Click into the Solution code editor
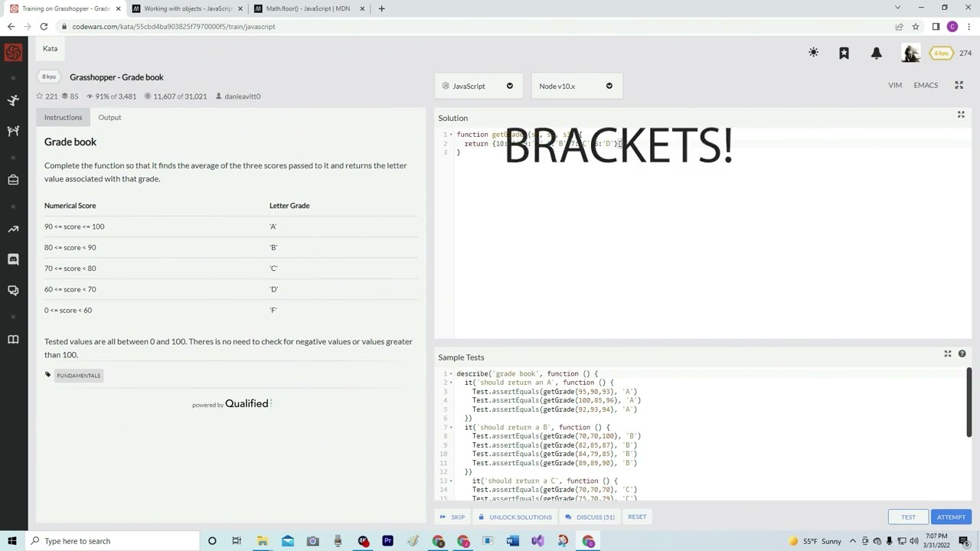The height and width of the screenshot is (551, 980). (712, 233)
